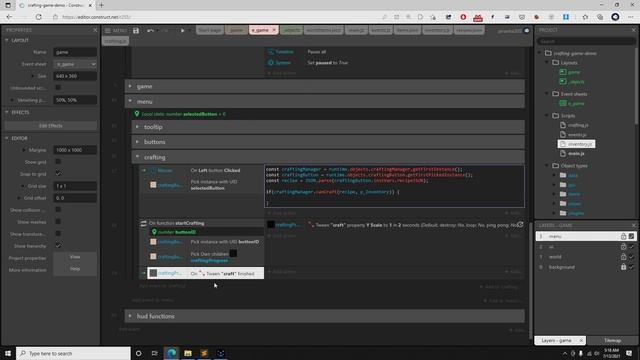This screenshot has width=640, height=360.
Task: Switch to the Start page tab
Action: 210,30
